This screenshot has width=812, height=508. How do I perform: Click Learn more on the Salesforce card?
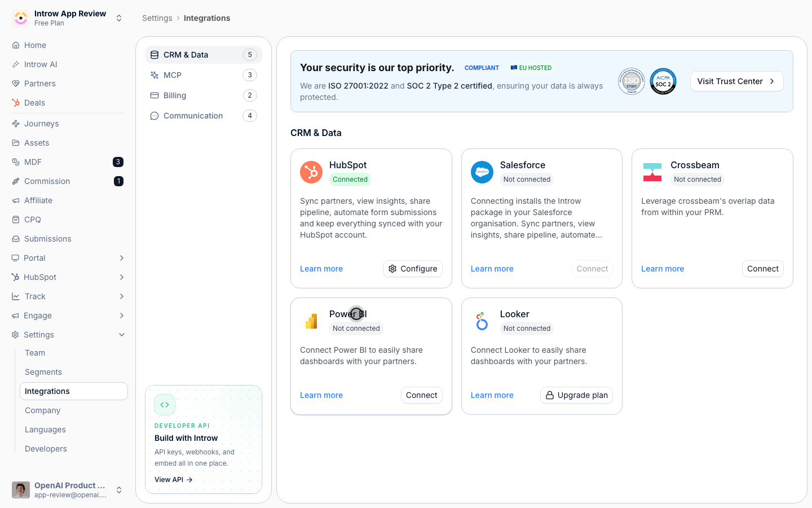coord(492,269)
